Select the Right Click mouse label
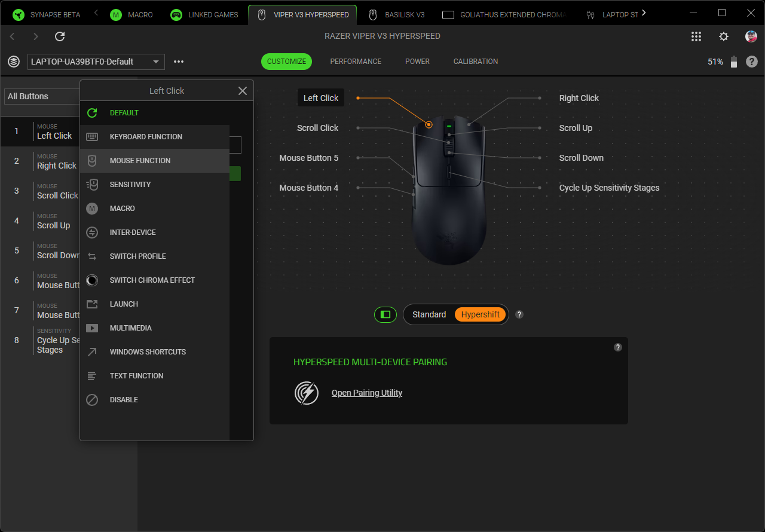765x532 pixels. coord(579,98)
